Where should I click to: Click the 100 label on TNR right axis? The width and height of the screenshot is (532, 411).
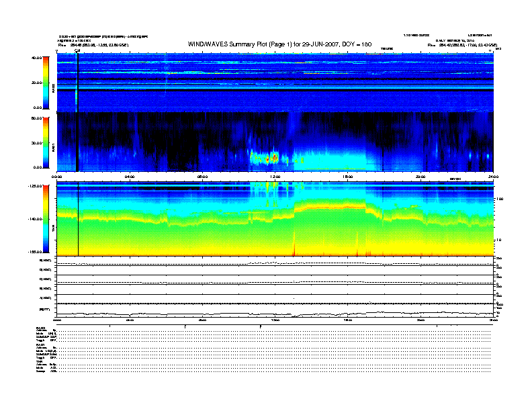point(499,199)
